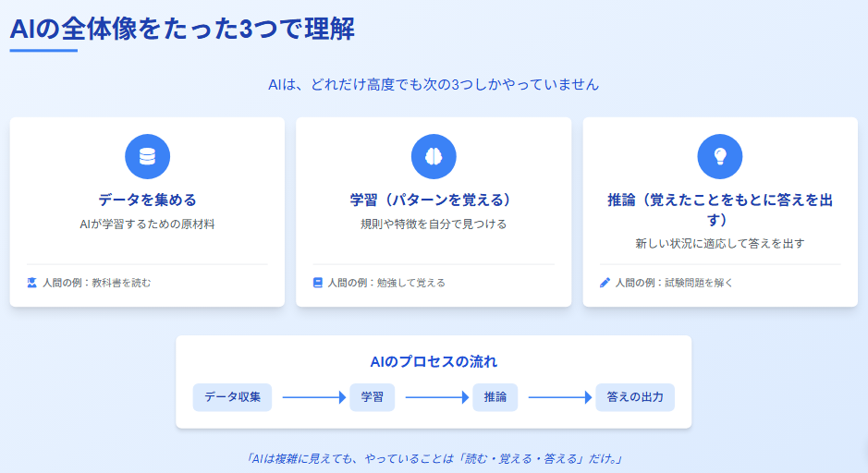Click the arrow pointing to 答えの出力
The image size is (868, 473).
pyautogui.click(x=559, y=397)
